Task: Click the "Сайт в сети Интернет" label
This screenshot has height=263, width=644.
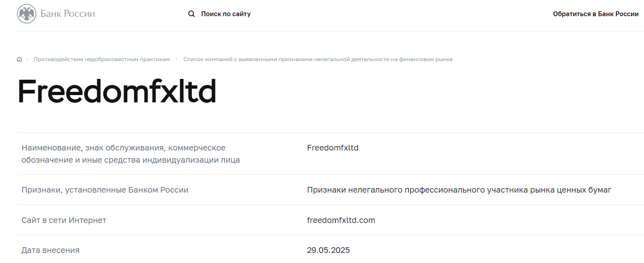Action: [x=64, y=220]
